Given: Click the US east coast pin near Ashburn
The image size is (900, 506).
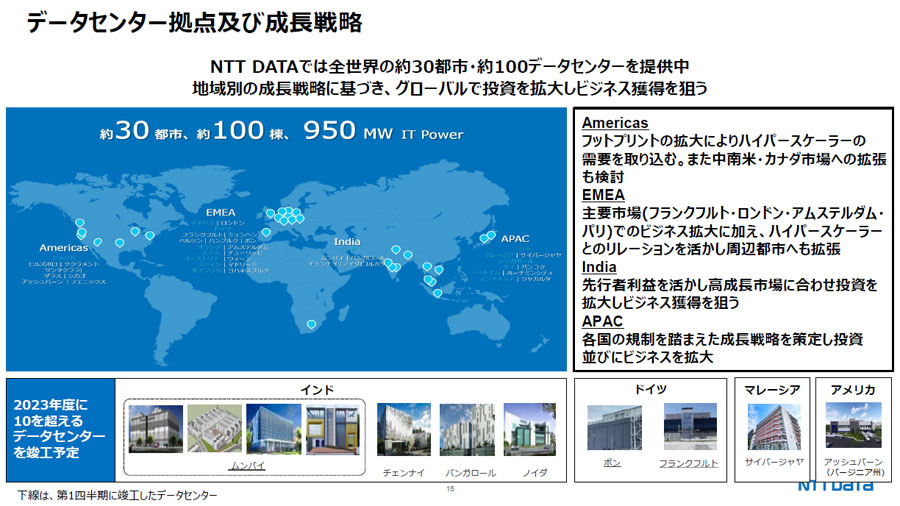Looking at the screenshot, I should (x=150, y=235).
